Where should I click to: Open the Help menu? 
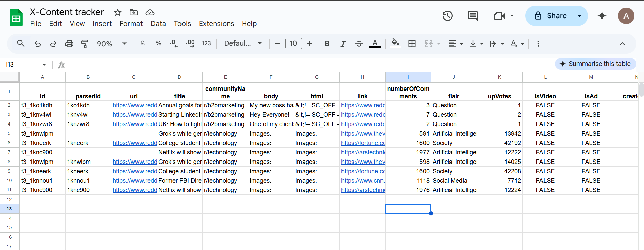249,24
